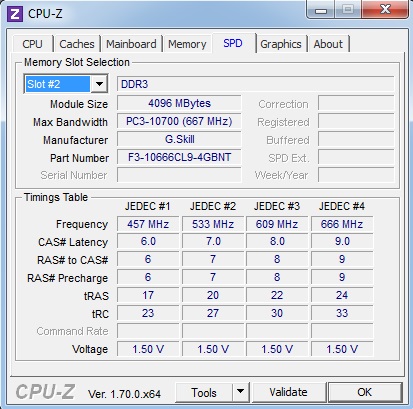Click the CPU-Z purple Z title icon
This screenshot has width=413, height=409.
pos(15,14)
